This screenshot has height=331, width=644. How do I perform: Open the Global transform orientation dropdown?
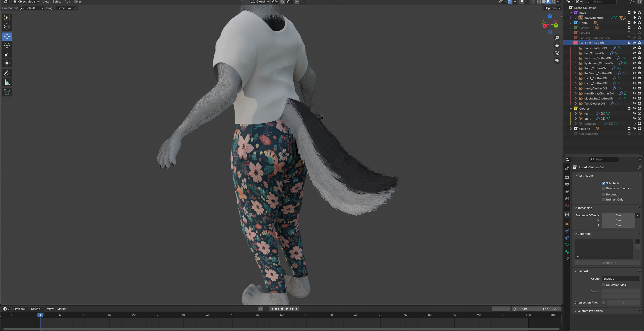click(x=260, y=2)
